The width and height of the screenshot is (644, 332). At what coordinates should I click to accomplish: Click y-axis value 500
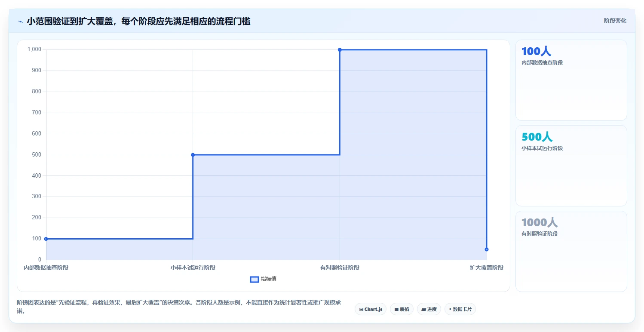(x=37, y=155)
